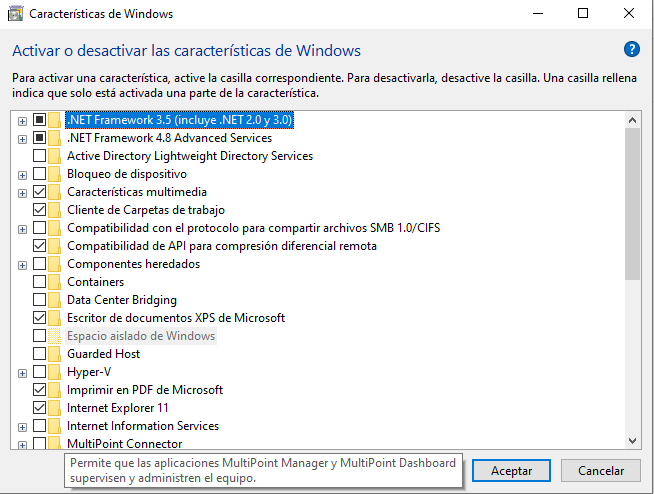Click the folder icon beside Internet Explorer 11
The image size is (654, 494).
[54, 408]
